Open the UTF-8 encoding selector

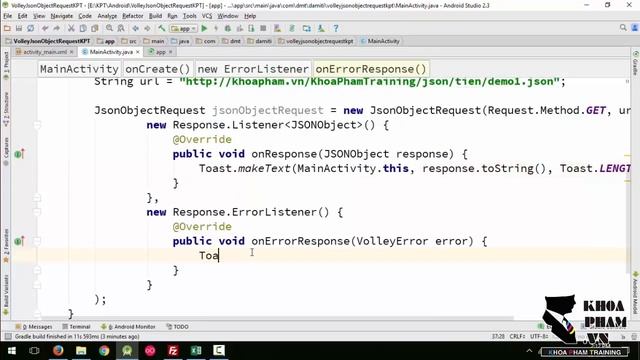click(x=539, y=336)
